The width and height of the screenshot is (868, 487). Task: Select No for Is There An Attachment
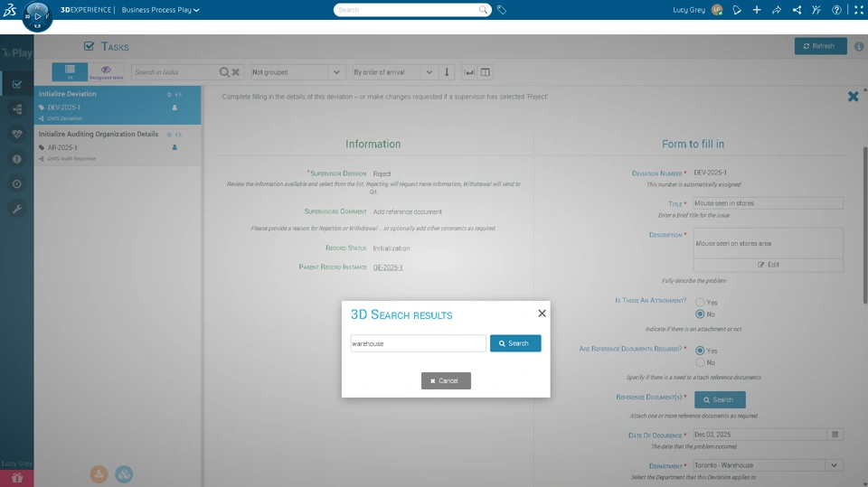tap(700, 314)
